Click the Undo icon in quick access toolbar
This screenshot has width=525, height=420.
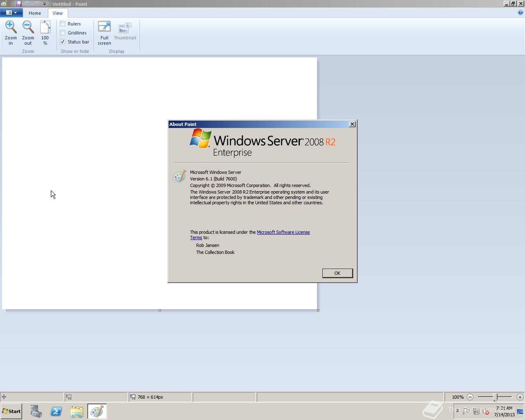28,4
